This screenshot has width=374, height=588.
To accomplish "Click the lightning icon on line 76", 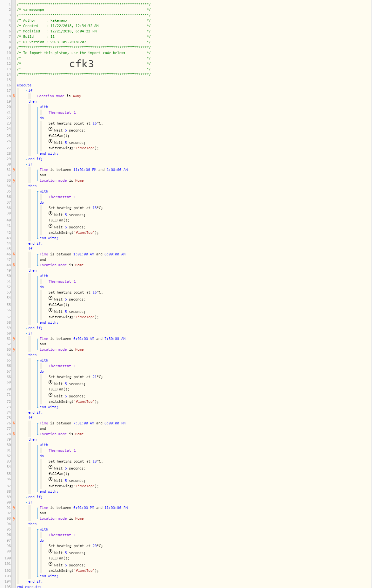I will (14, 423).
